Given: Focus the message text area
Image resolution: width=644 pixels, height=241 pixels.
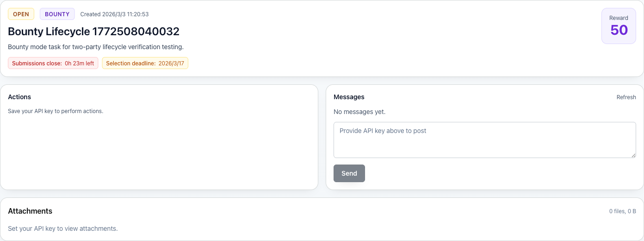Looking at the screenshot, I should click(x=484, y=140).
